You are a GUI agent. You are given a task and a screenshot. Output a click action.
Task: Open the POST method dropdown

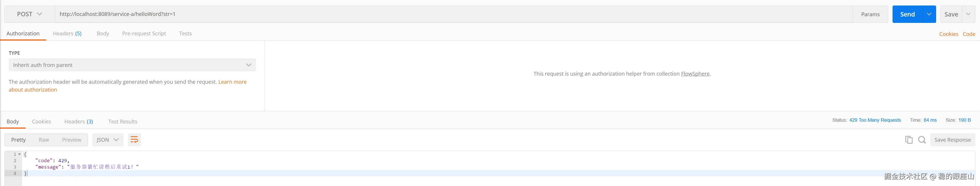29,14
